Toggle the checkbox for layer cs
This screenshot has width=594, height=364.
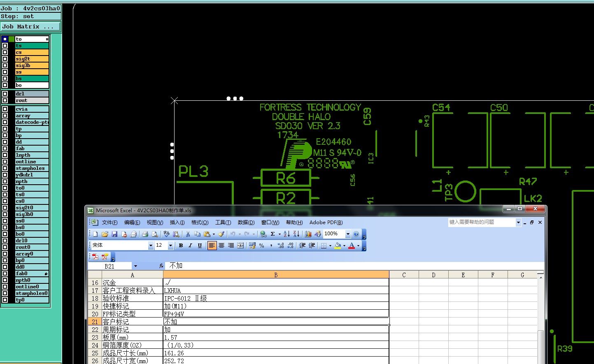click(x=5, y=52)
